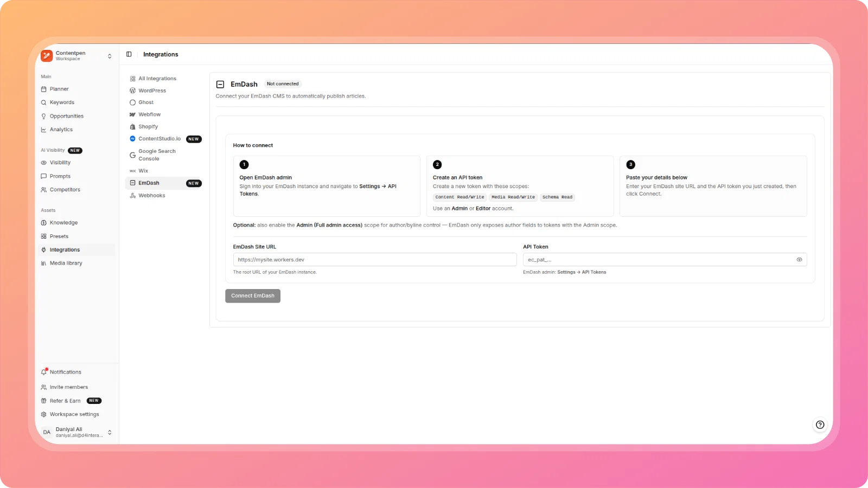Image resolution: width=868 pixels, height=488 pixels.
Task: Click the Keywords search icon
Action: pos(44,102)
